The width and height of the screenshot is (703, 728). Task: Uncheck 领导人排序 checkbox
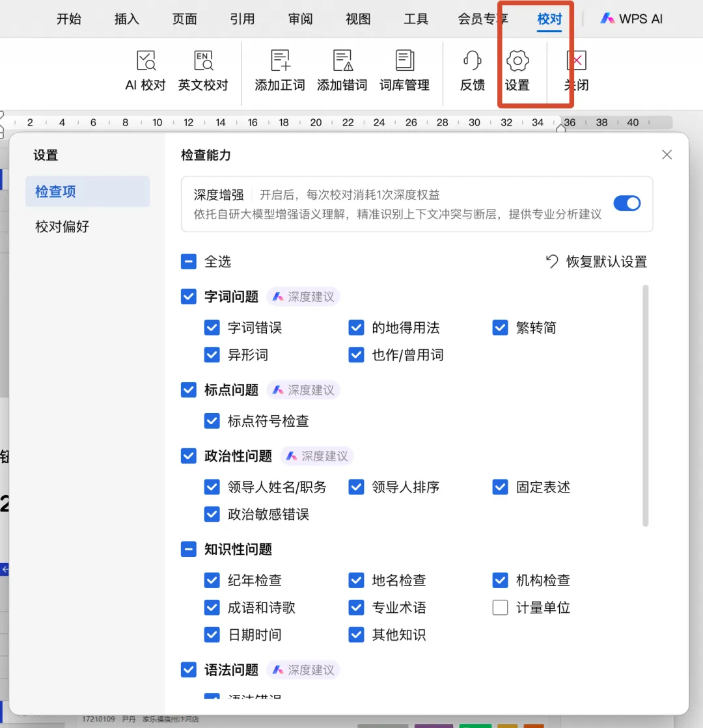pos(356,487)
